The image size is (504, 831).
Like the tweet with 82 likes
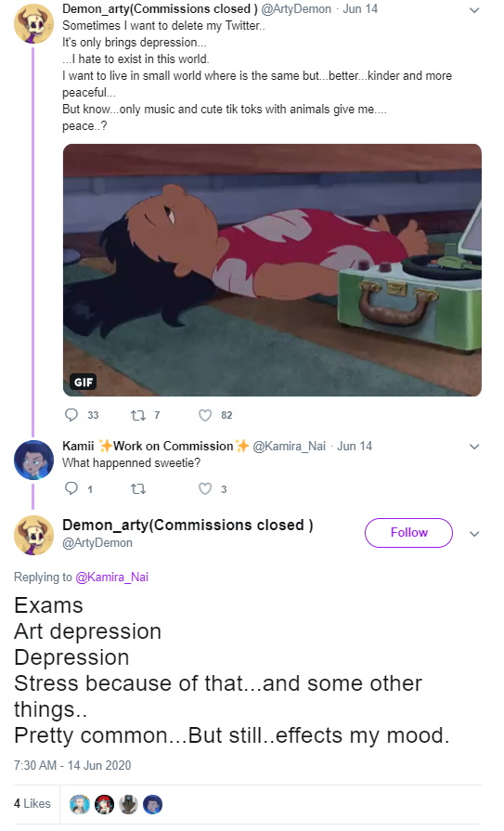pos(205,416)
